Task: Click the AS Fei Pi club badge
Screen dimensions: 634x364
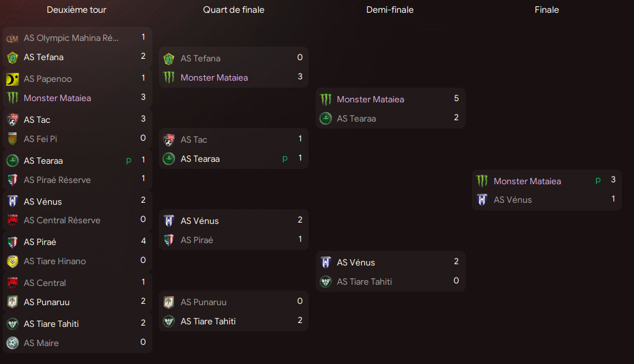Action: 13,139
